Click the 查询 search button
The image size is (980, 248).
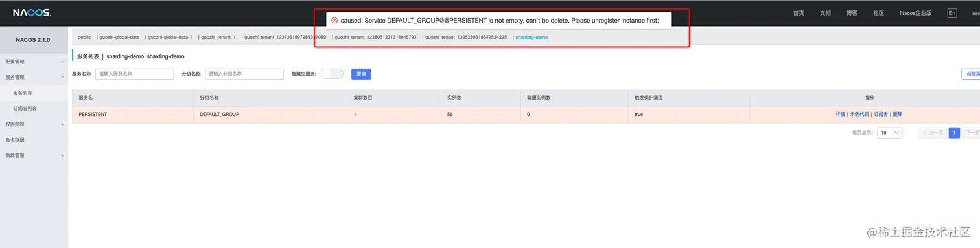361,74
